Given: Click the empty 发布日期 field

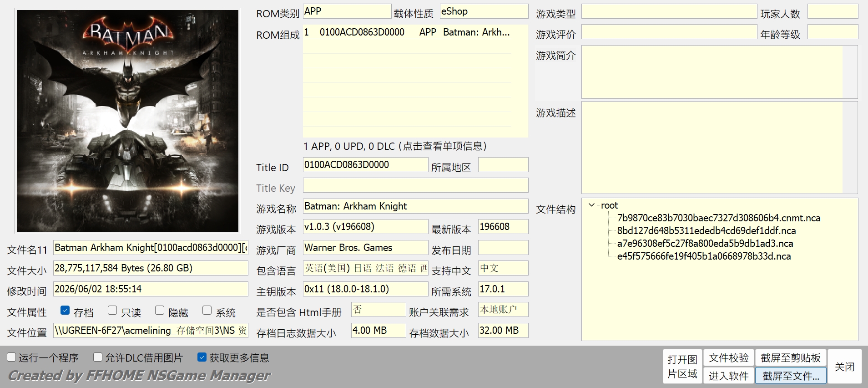Looking at the screenshot, I should 503,248.
